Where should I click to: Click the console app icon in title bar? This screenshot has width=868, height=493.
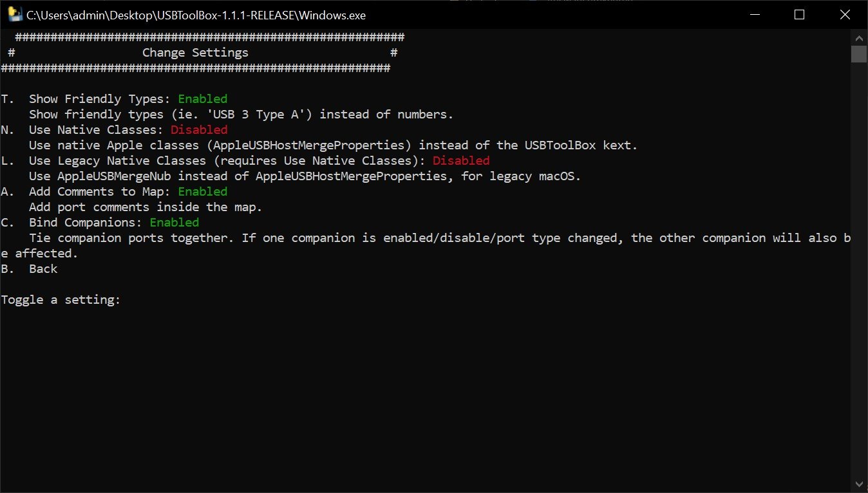click(x=13, y=15)
